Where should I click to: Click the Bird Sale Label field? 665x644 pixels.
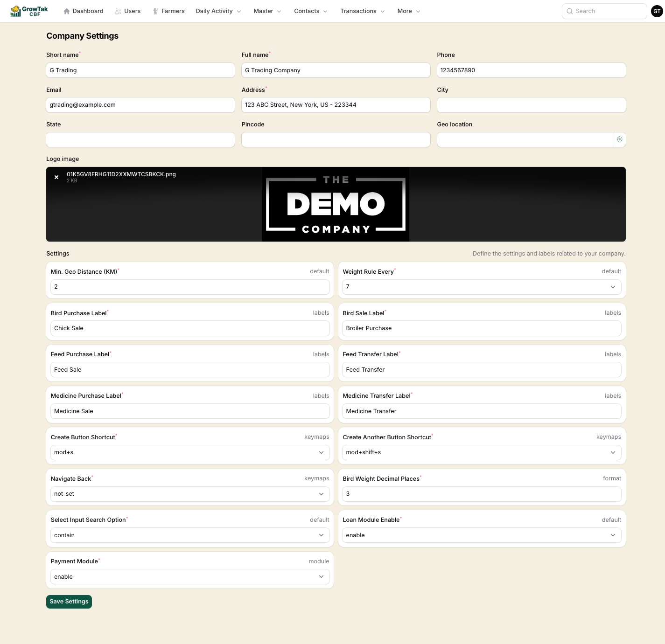click(482, 328)
